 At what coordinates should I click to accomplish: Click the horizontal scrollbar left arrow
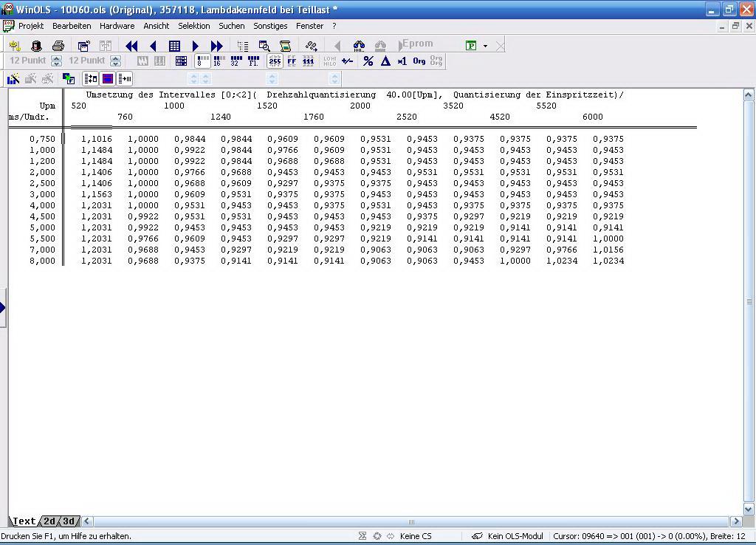point(87,521)
